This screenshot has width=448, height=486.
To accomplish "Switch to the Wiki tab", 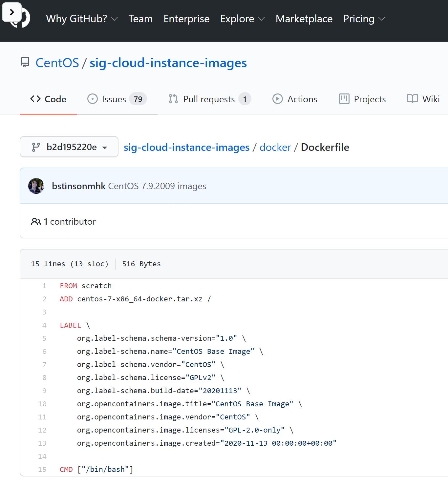I will click(423, 99).
